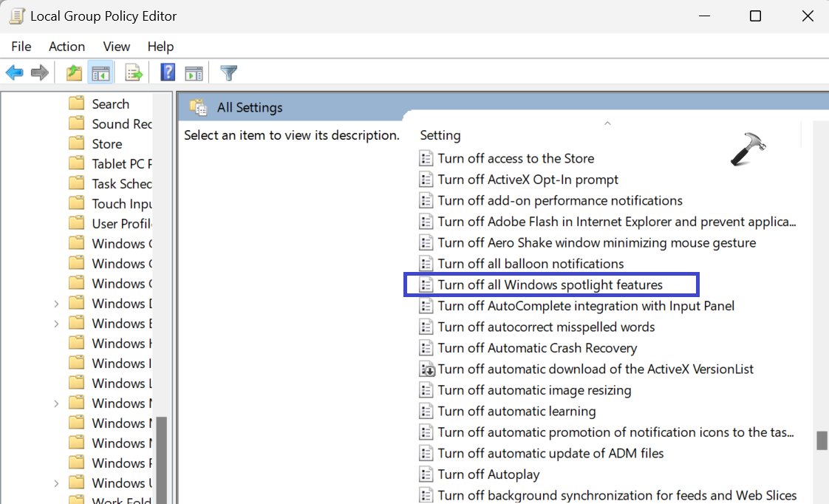Go up one level using folder icon
This screenshot has height=504, width=829.
point(74,72)
